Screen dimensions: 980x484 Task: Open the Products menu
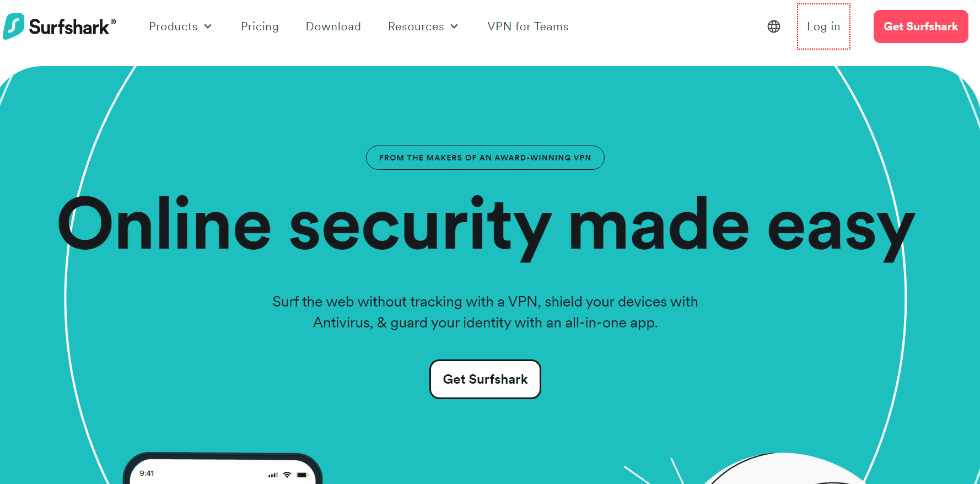[173, 26]
